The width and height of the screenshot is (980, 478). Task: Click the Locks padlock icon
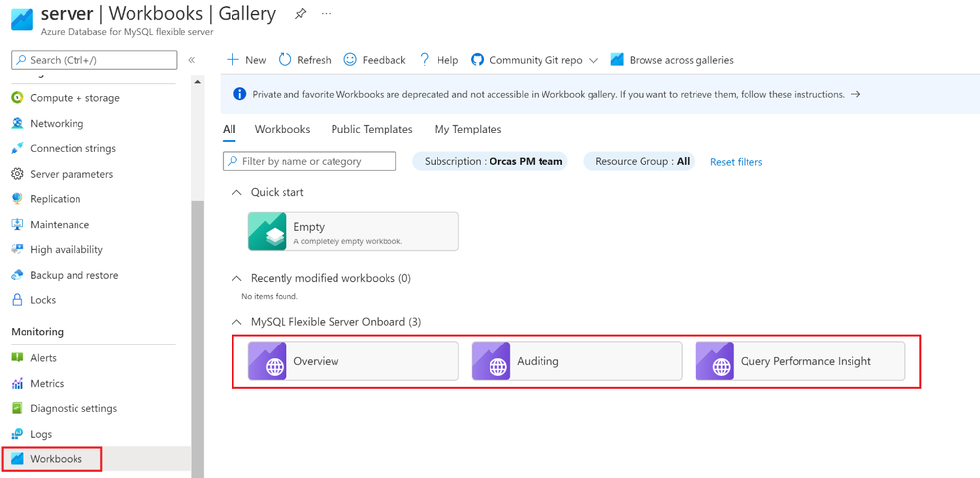pos(18,300)
